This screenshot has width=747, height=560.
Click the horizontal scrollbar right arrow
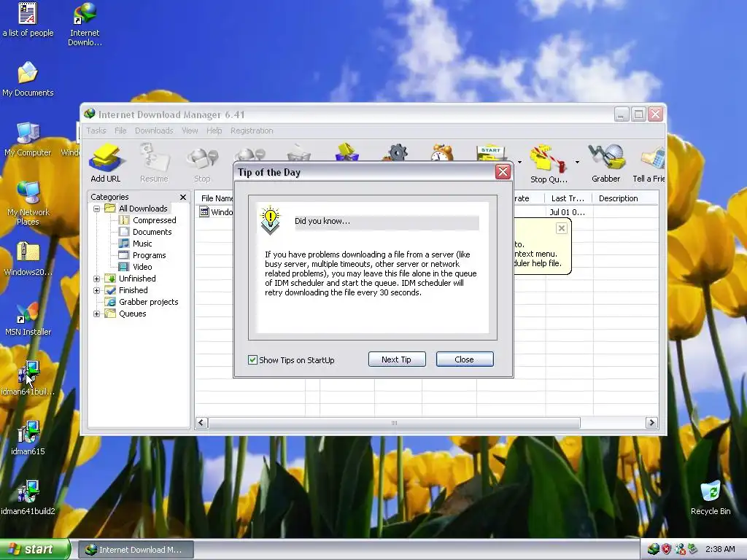coord(651,422)
